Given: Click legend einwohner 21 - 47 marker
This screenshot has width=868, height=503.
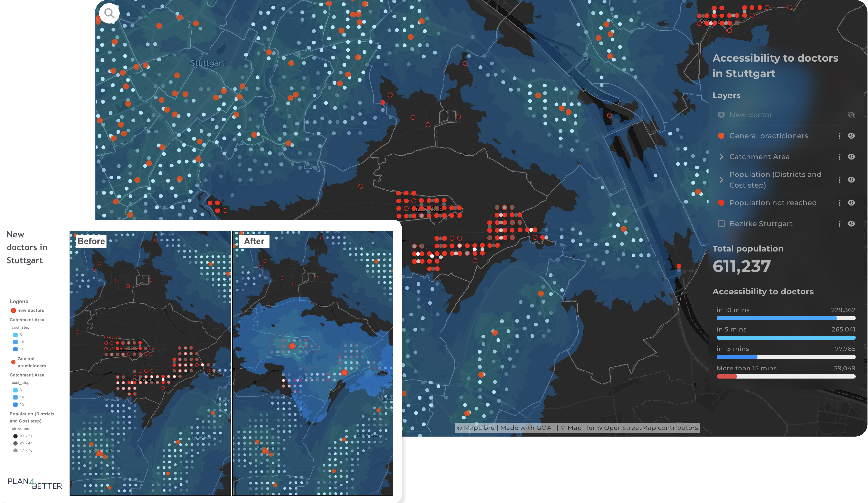Looking at the screenshot, I should click(x=15, y=443).
